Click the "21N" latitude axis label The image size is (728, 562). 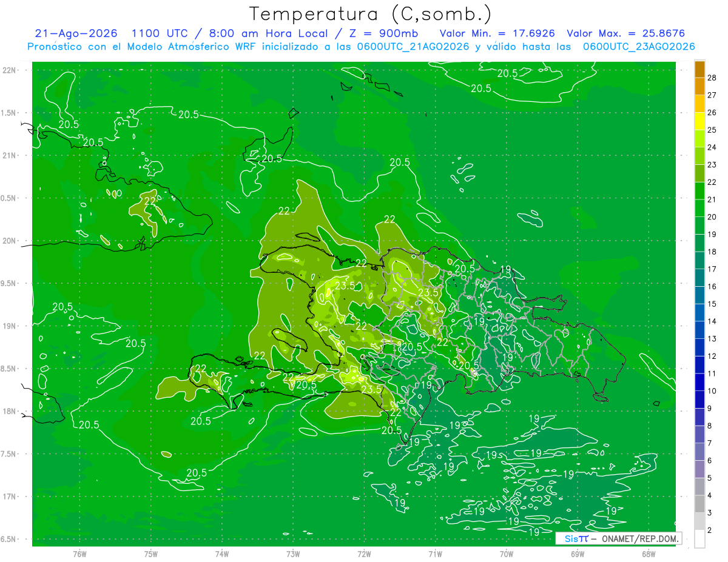[10, 156]
